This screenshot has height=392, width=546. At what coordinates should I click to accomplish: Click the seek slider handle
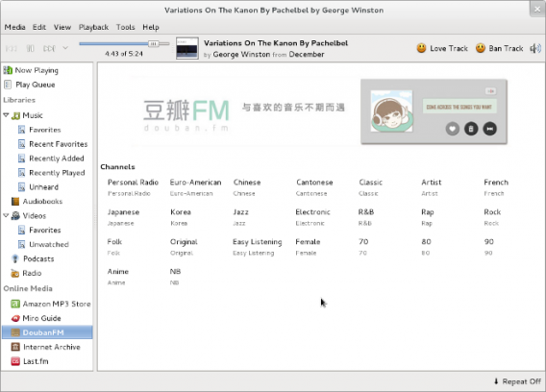pyautogui.click(x=154, y=43)
